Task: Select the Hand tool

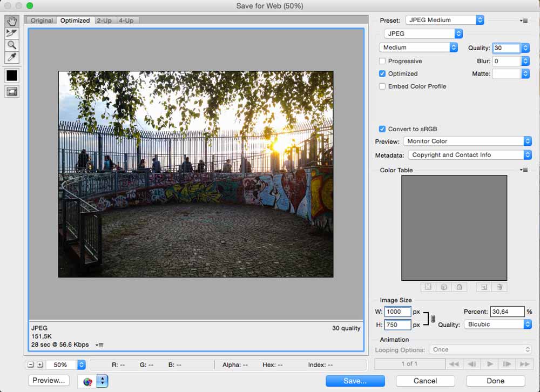Action: (11, 21)
